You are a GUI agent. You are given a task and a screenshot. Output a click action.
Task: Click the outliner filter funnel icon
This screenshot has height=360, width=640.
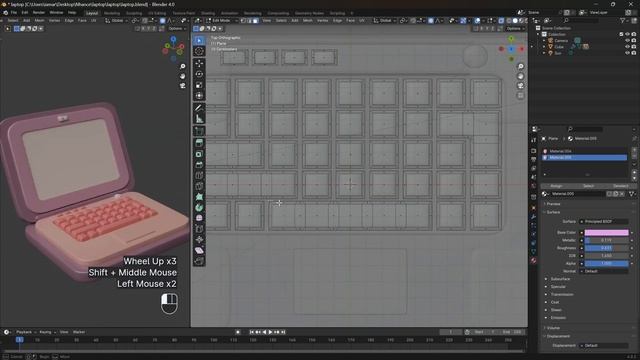tap(623, 20)
